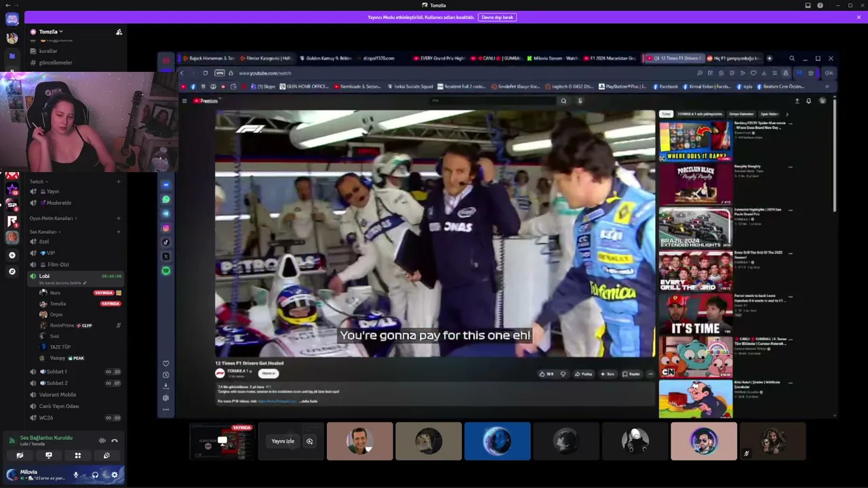The image size is (868, 488).
Task: Open the kurallar channel
Action: [x=75, y=51]
